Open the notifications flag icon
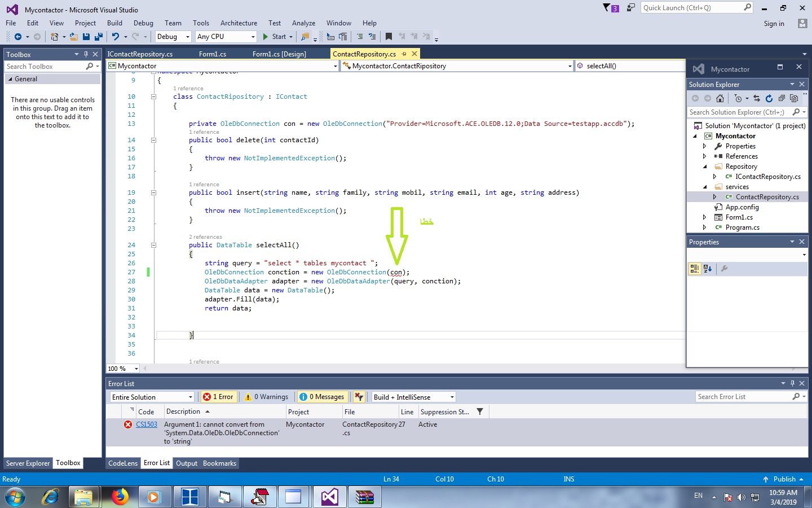Image resolution: width=812 pixels, height=508 pixels. (607, 8)
